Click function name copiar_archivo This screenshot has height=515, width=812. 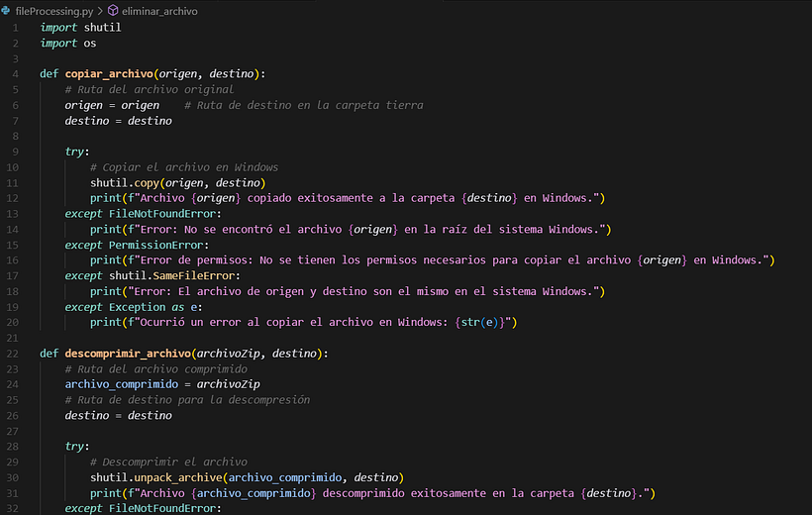[109, 74]
